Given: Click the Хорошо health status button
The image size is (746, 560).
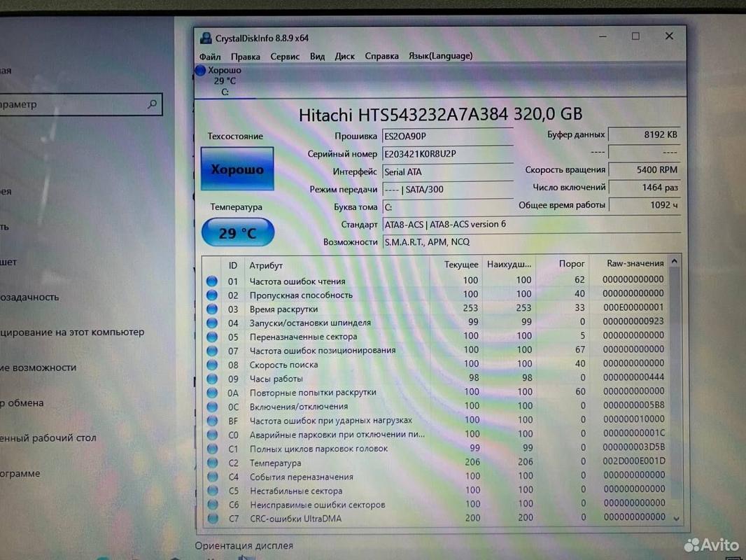Looking at the screenshot, I should pos(237,169).
